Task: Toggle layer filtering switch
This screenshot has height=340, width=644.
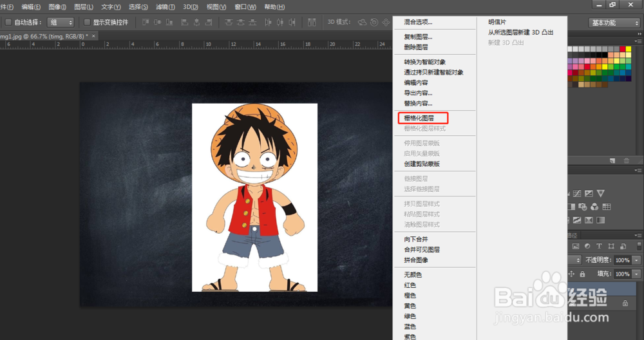Action: point(639,247)
